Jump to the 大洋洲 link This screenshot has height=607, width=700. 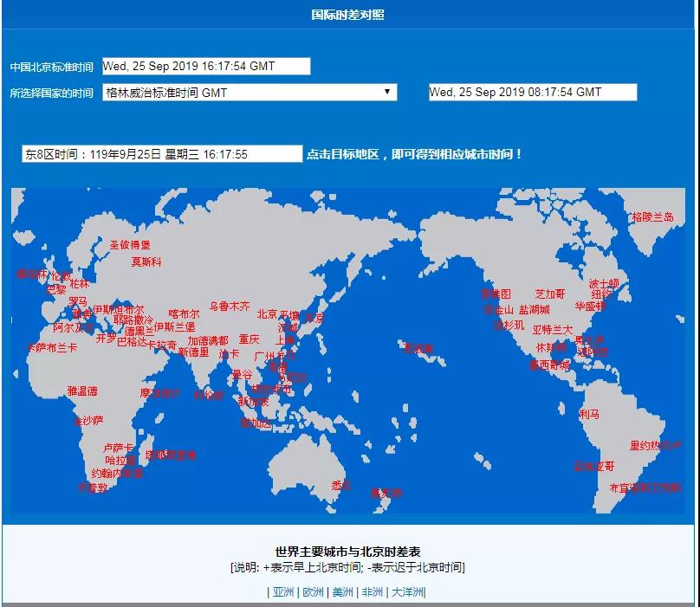pyautogui.click(x=407, y=592)
